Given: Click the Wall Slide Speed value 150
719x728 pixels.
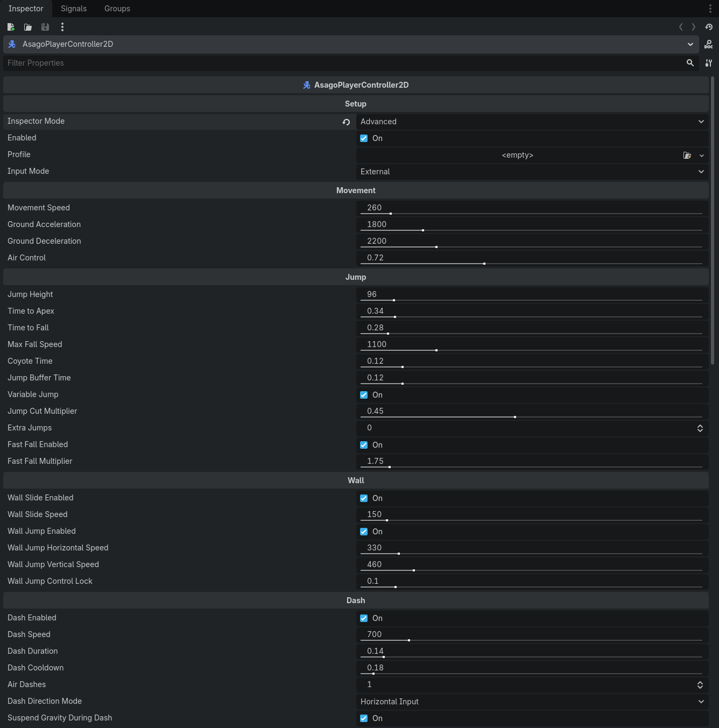Looking at the screenshot, I should 374,514.
